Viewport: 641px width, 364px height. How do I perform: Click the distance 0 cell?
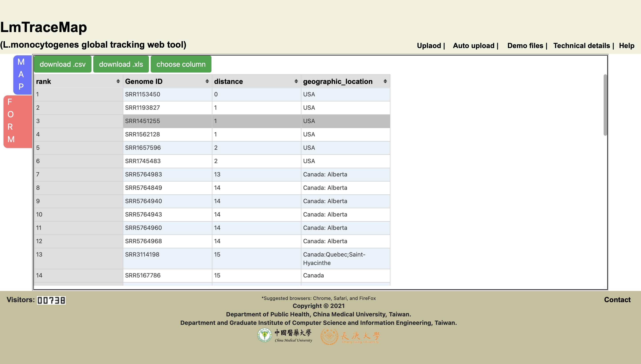click(256, 95)
